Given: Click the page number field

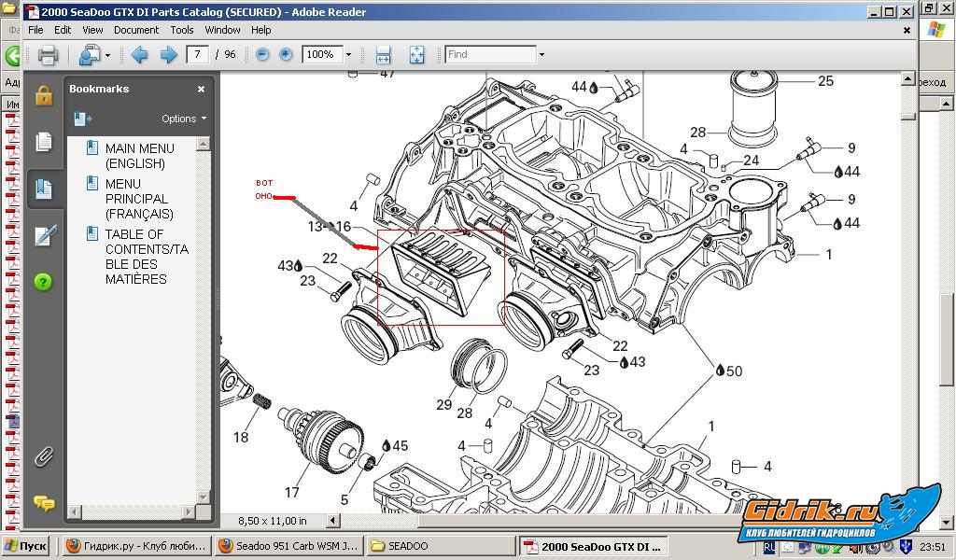Looking at the screenshot, I should point(197,55).
